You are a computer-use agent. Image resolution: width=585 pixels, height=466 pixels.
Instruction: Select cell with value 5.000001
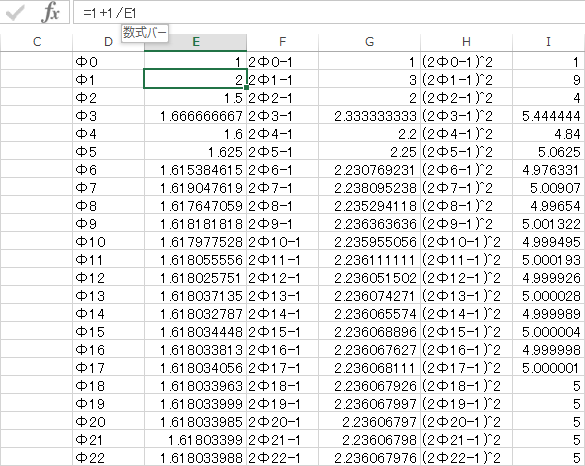(x=548, y=368)
